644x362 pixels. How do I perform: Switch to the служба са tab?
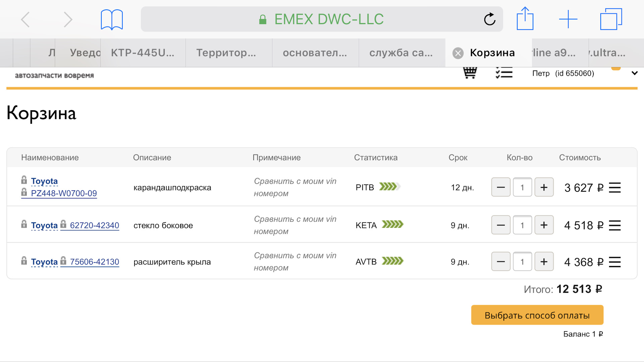[402, 53]
